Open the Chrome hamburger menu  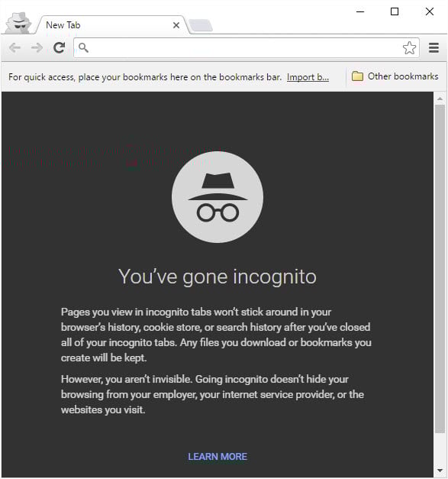(433, 48)
